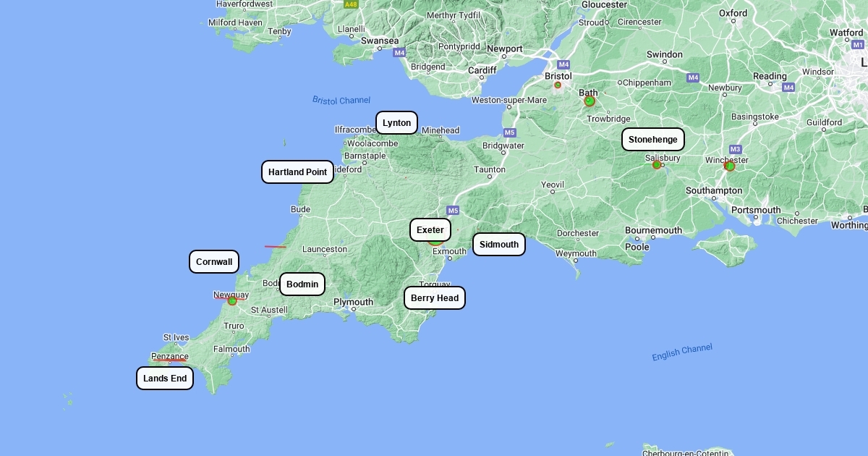Click the Newport city name
The width and height of the screenshot is (868, 456).
(x=504, y=49)
